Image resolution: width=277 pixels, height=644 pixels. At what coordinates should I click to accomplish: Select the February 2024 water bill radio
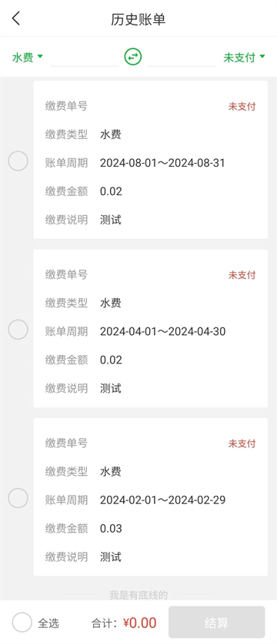(18, 498)
